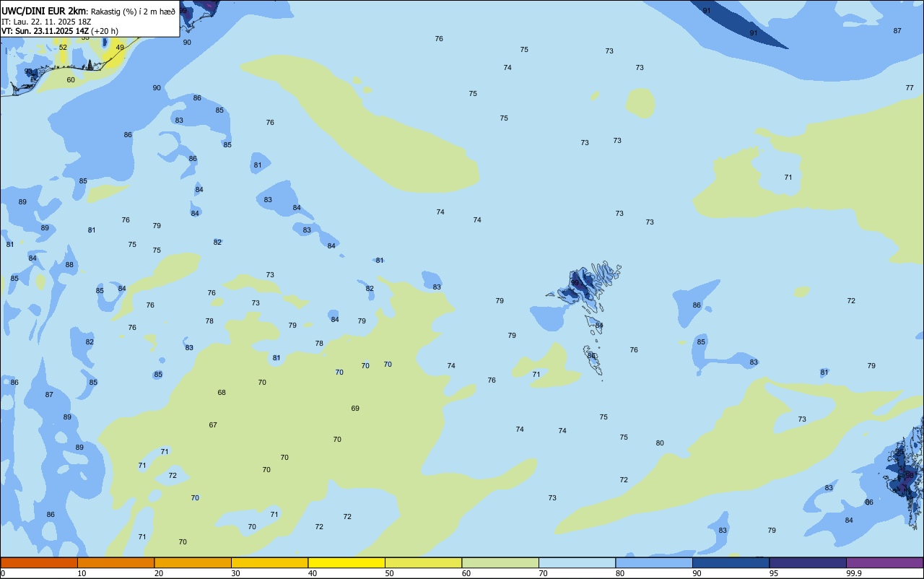
Task: Pick the 95–99.9 navy legend swatch
Action: [x=808, y=562]
